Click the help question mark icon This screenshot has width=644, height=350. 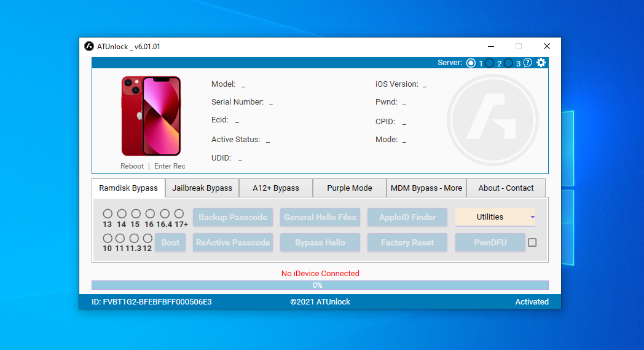point(527,63)
